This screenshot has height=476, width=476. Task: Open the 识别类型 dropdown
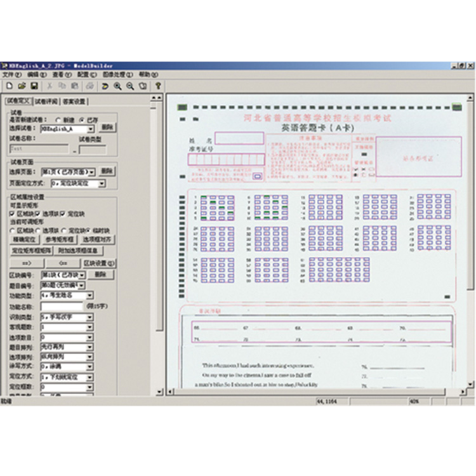(x=90, y=317)
